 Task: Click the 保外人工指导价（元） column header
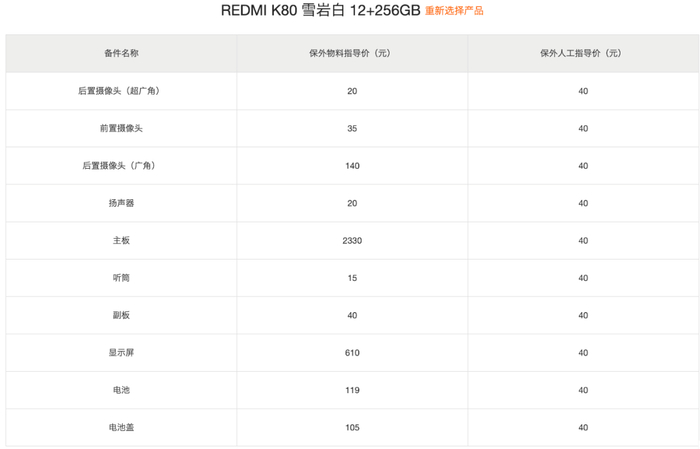[x=583, y=53]
